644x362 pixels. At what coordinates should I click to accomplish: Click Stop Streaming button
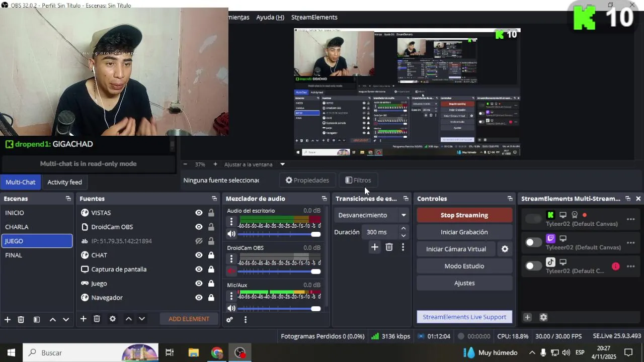point(464,215)
